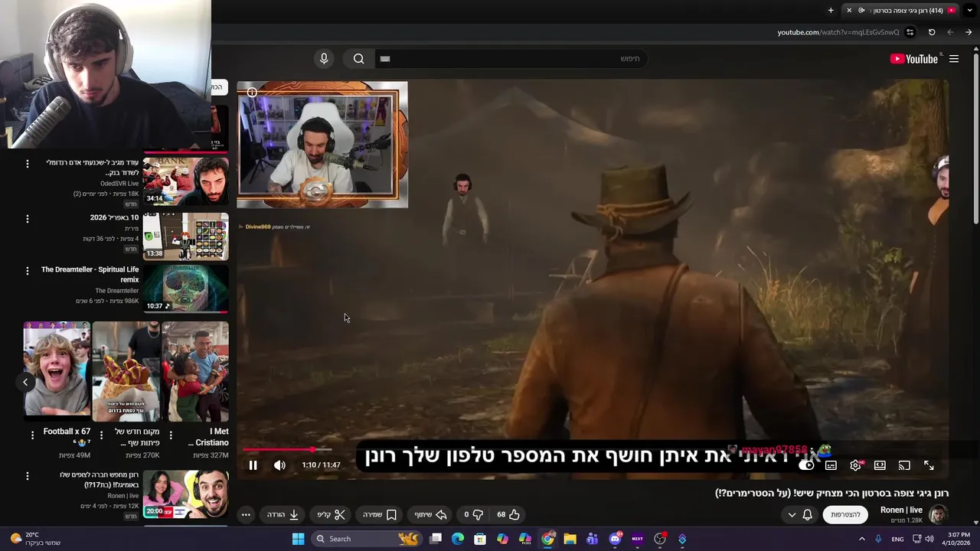Open the I Met Cristiano short

point(195,371)
